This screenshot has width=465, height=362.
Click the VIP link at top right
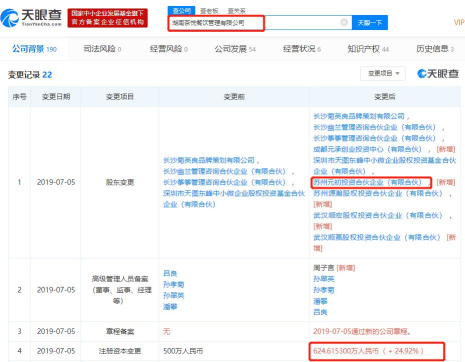pyautogui.click(x=459, y=22)
